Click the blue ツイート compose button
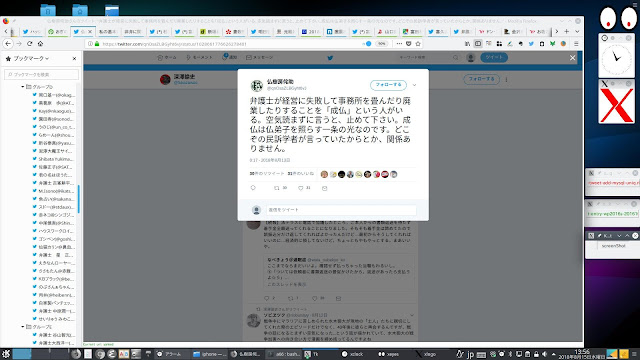This screenshot has width=640, height=360. click(x=494, y=58)
